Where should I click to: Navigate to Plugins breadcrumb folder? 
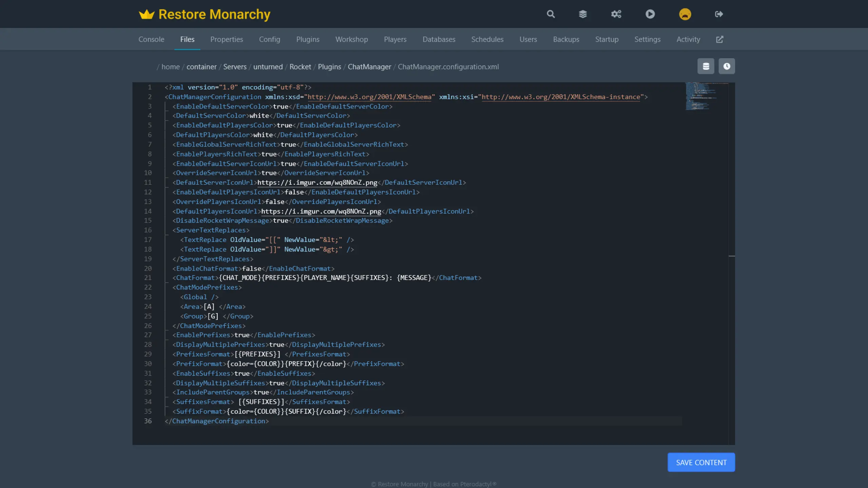click(x=329, y=67)
